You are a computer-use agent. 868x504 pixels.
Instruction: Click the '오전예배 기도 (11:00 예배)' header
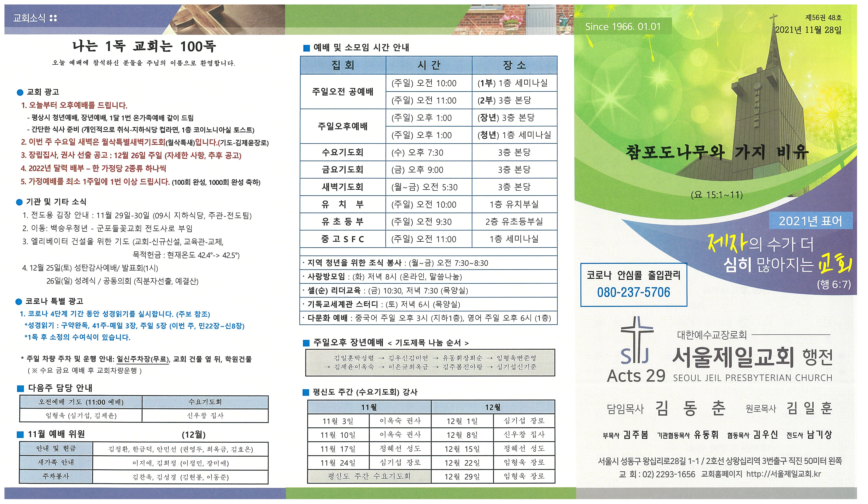[81, 403]
